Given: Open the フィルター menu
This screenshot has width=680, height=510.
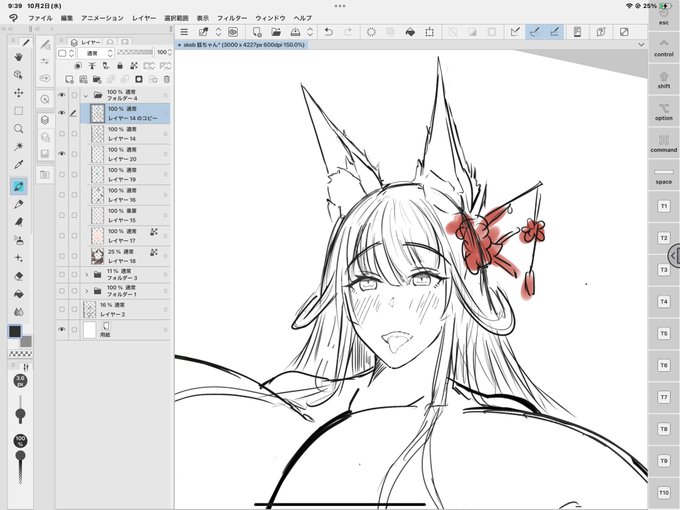Looking at the screenshot, I should (232, 18).
